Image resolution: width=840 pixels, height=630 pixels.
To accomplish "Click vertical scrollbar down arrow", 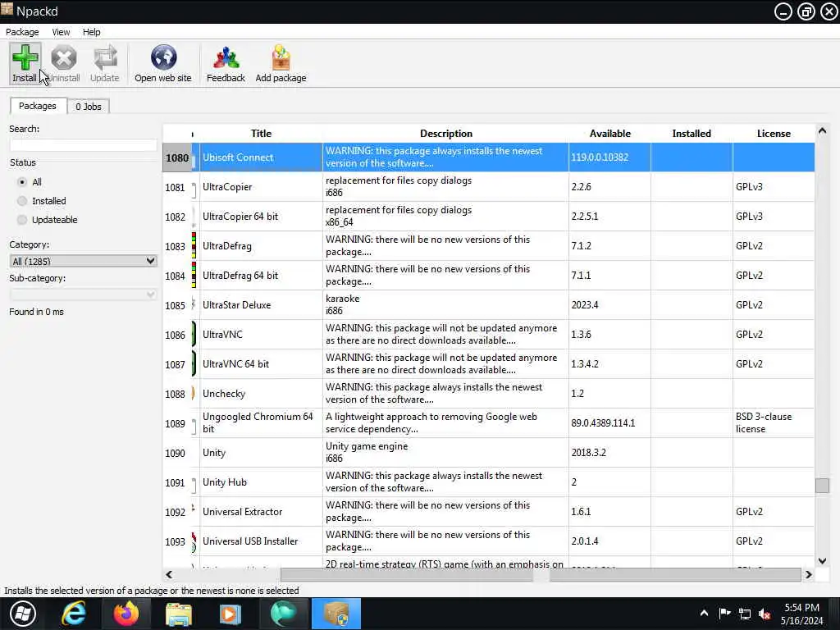I will click(x=822, y=560).
